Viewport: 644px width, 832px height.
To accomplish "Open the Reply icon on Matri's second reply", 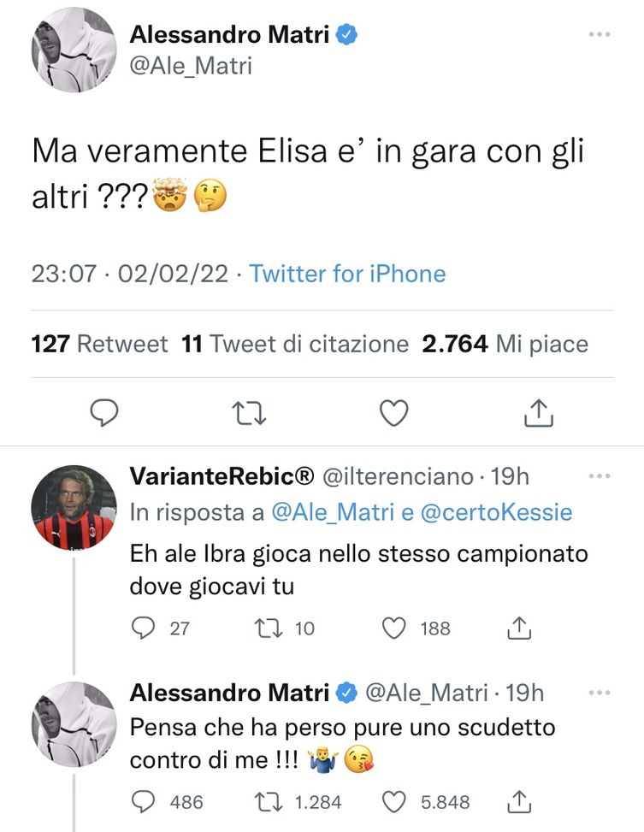I will 142,802.
